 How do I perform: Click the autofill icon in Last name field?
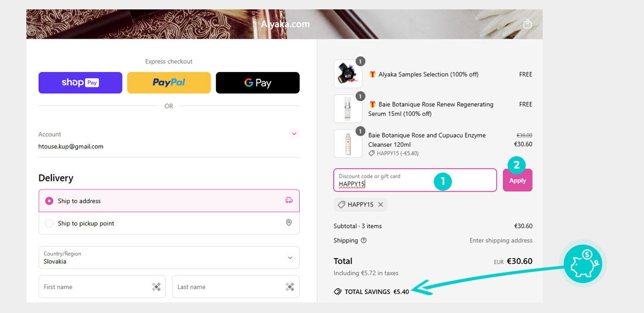click(290, 287)
